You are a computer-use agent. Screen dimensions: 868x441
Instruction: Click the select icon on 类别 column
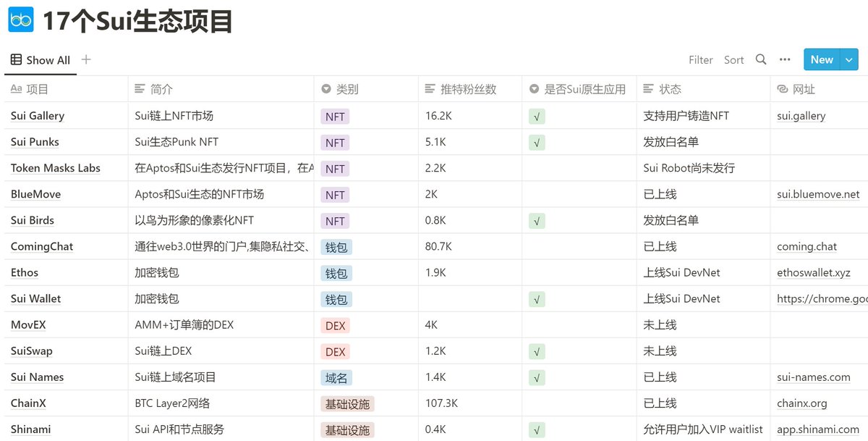pos(326,89)
